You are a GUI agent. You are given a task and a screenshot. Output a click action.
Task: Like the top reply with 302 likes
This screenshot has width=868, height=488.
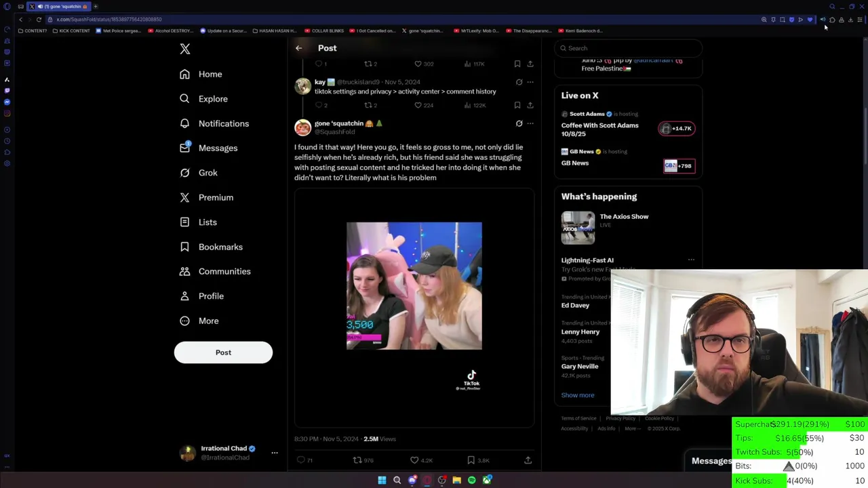[x=422, y=64]
